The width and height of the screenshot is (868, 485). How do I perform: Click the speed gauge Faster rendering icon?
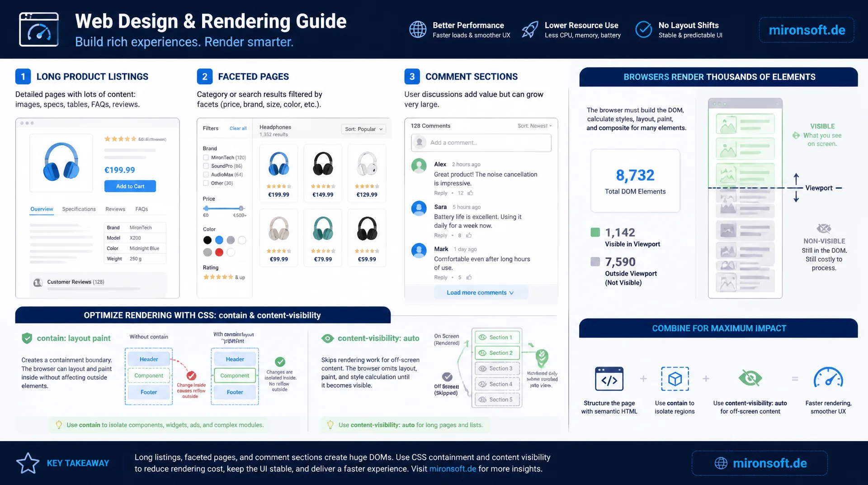coord(828,378)
